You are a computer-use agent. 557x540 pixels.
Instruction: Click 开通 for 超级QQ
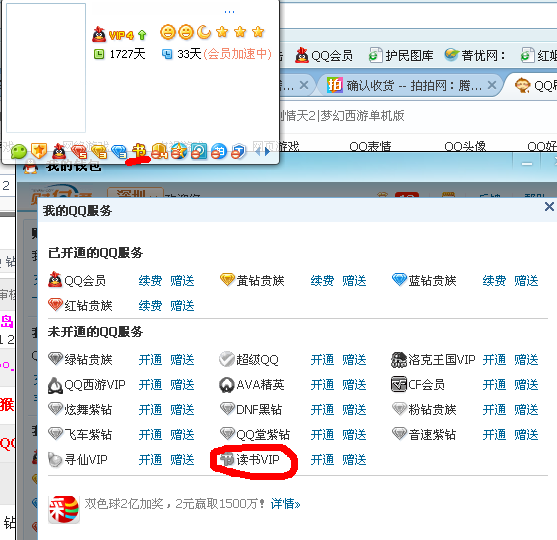pyautogui.click(x=322, y=360)
